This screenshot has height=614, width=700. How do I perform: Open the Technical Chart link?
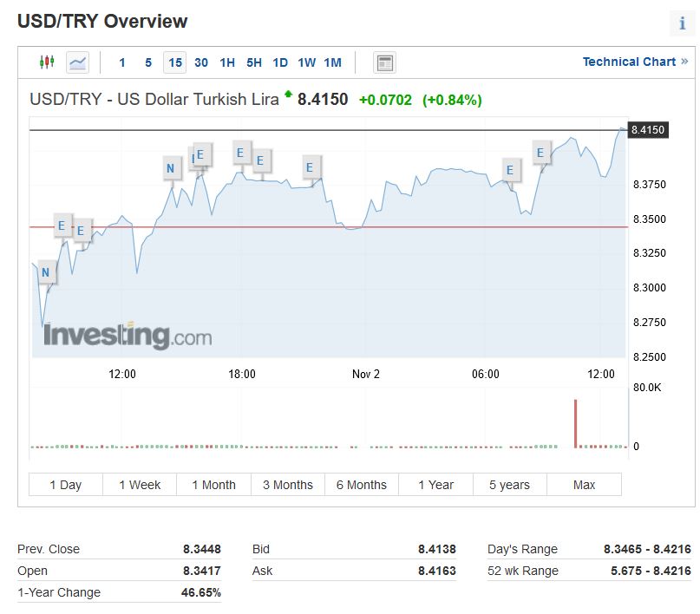635,62
